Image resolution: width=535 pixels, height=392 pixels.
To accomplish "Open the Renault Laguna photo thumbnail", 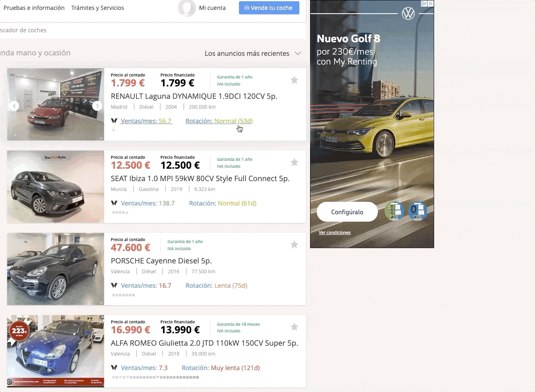I will point(55,104).
